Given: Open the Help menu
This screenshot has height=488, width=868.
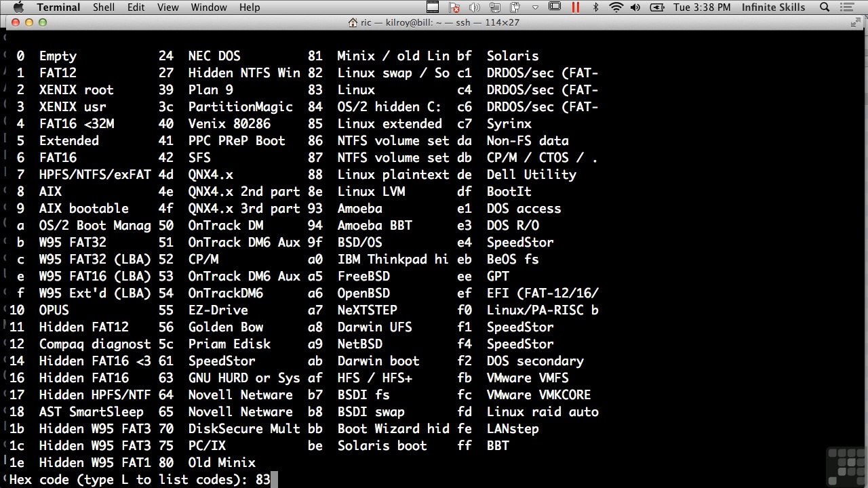Looking at the screenshot, I should 250,7.
